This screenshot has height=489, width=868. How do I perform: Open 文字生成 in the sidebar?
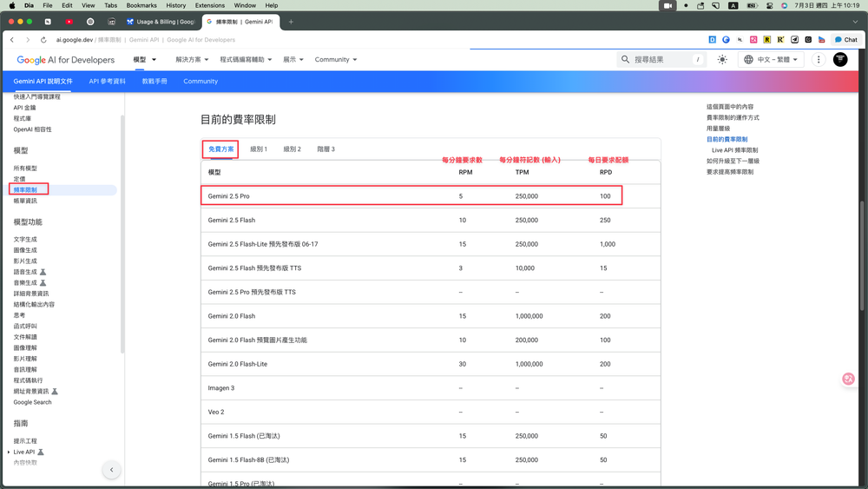click(x=25, y=239)
